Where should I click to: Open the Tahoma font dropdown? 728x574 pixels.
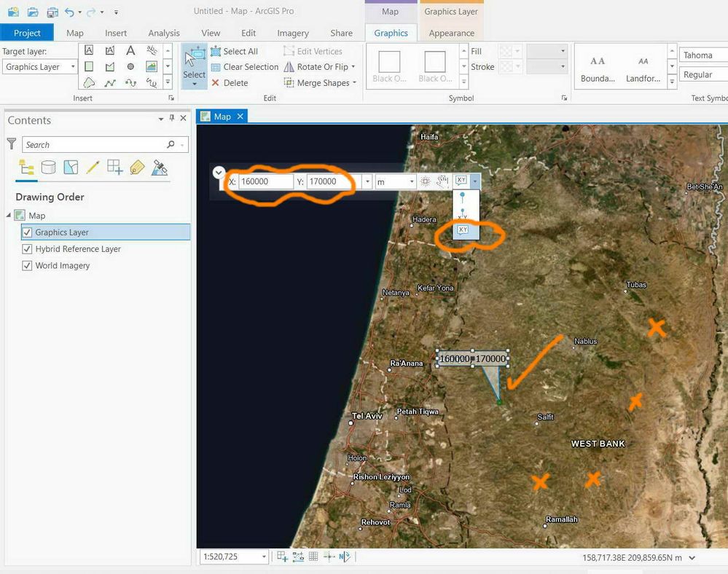703,55
